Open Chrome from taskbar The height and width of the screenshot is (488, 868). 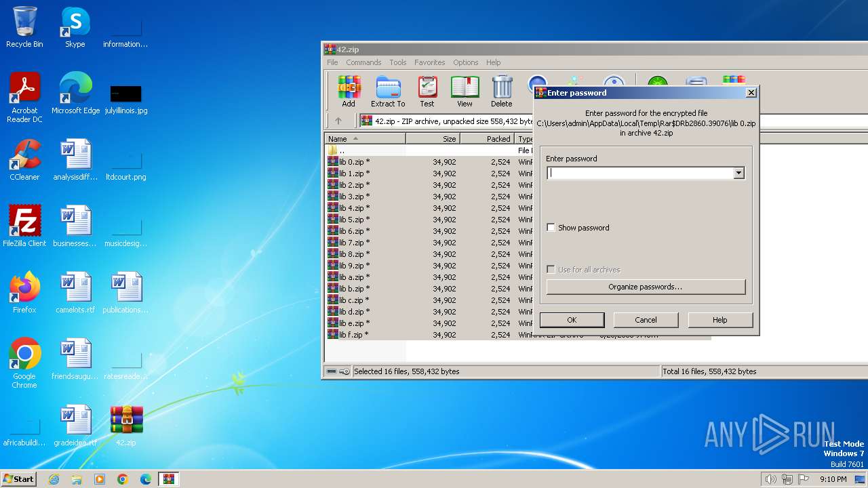click(x=123, y=479)
